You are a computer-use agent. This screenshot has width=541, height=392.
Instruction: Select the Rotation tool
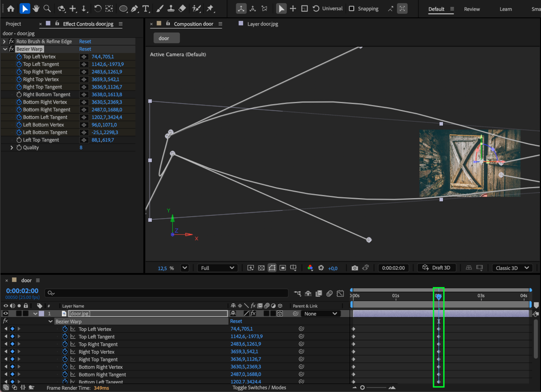[98, 9]
